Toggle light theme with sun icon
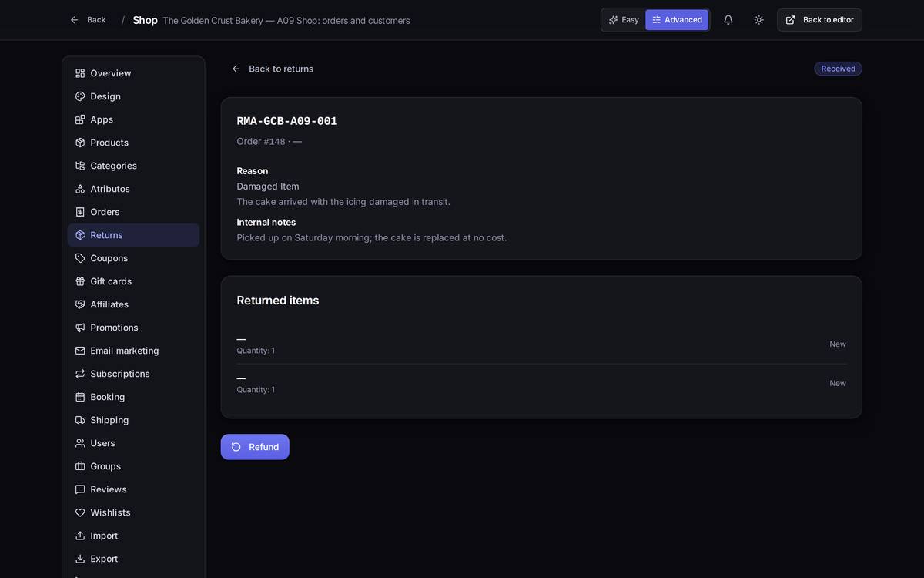Screen dimensions: 924x578 [x=759, y=20]
